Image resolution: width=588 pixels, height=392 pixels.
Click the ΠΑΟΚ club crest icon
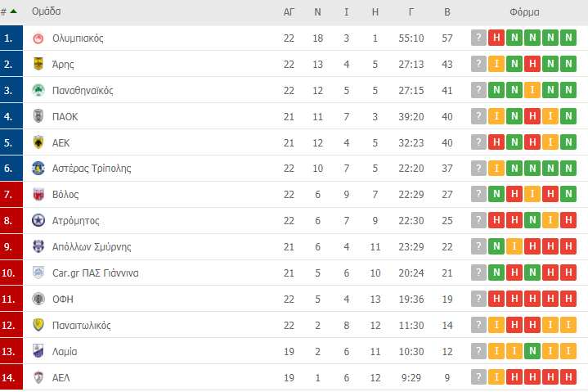[38, 117]
